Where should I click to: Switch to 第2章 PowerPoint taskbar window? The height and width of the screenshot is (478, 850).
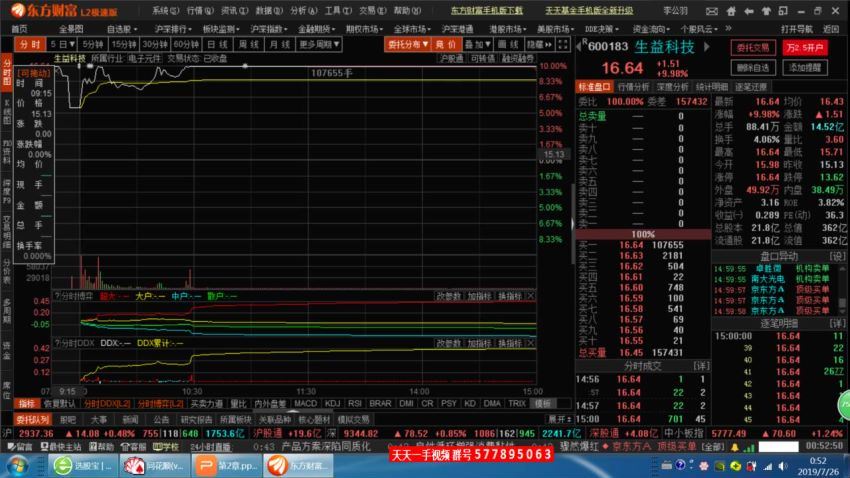coord(227,466)
